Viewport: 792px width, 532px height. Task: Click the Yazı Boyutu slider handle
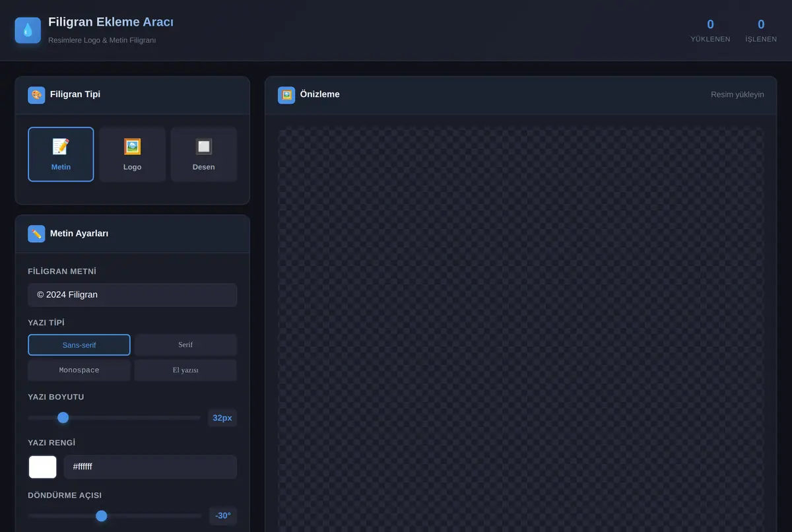point(63,417)
